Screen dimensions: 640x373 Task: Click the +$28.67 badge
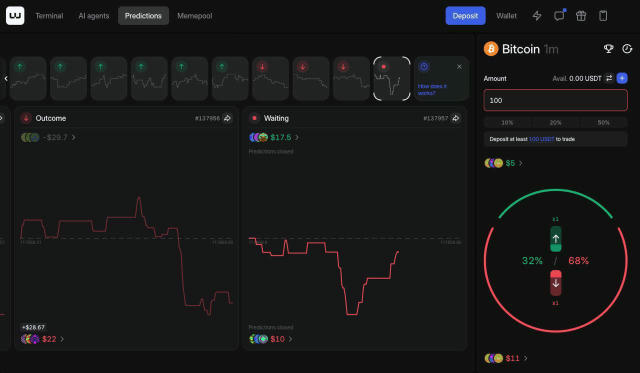[33, 327]
